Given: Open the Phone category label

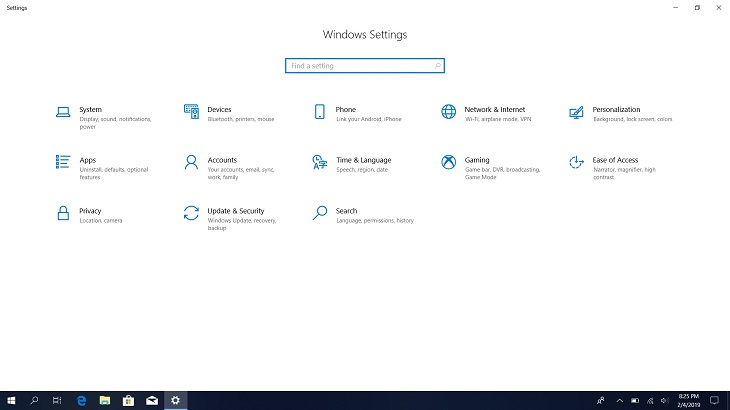Looking at the screenshot, I should pos(345,109).
